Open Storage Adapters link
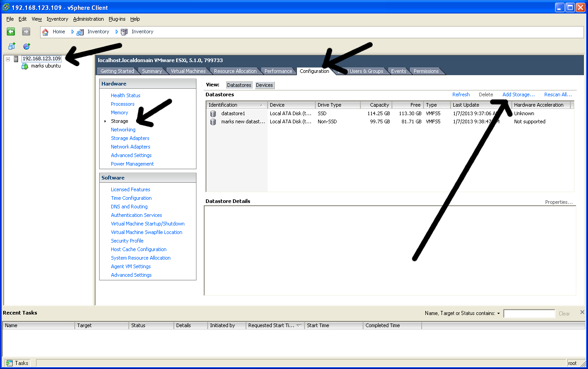Screen dimensions: 588x369 pos(130,138)
